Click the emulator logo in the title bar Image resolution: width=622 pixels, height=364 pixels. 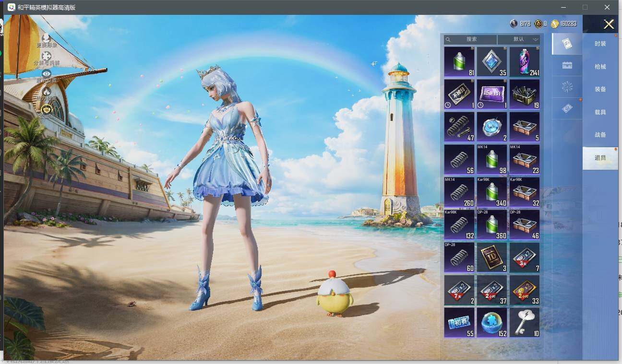12,7
